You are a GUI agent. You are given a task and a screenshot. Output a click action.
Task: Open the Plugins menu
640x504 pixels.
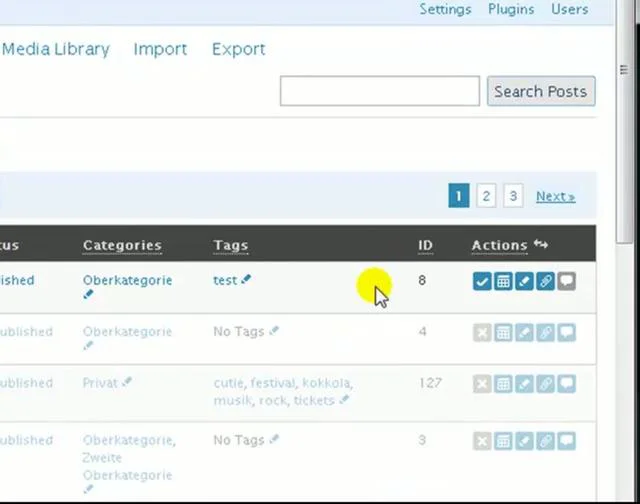click(511, 9)
